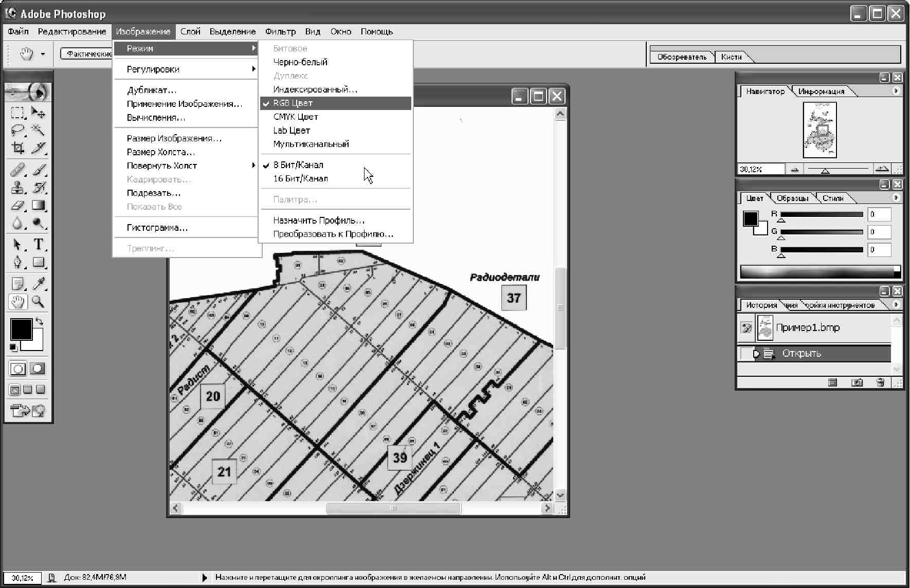This screenshot has height=588, width=910.
Task: Select the Lasso tool
Action: (18, 130)
